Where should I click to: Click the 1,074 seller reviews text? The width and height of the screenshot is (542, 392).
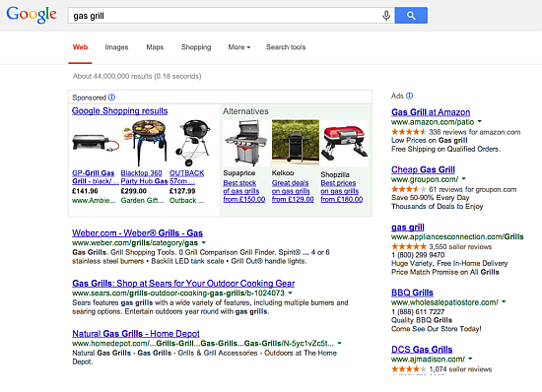(x=460, y=369)
